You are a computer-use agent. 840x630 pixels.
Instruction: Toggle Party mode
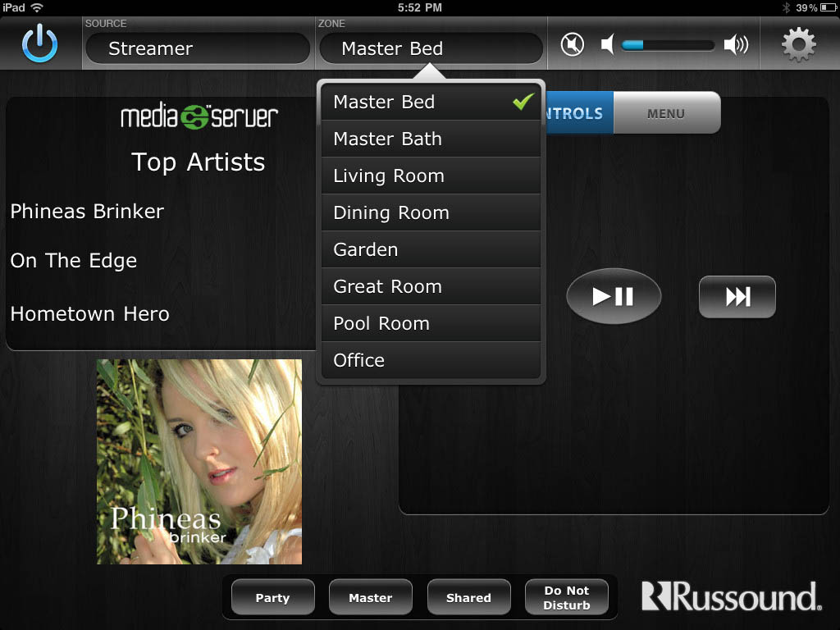[272, 597]
